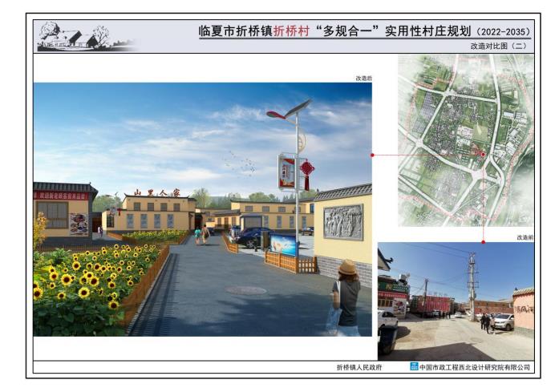Select the 改造后 label above the rendering

(363, 79)
